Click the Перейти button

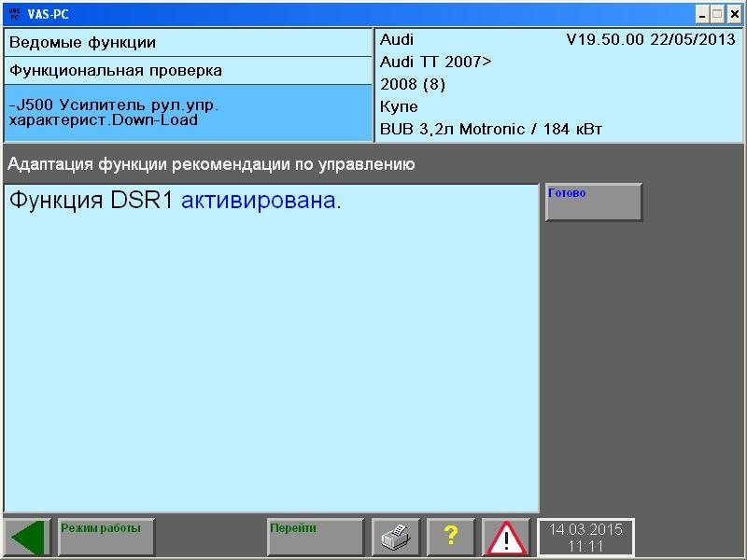pyautogui.click(x=316, y=538)
